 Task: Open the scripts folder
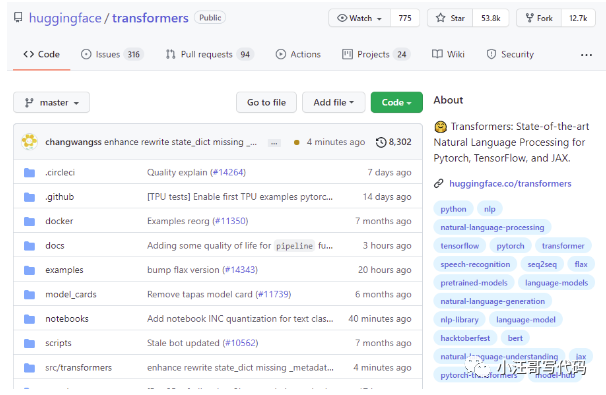(x=58, y=343)
